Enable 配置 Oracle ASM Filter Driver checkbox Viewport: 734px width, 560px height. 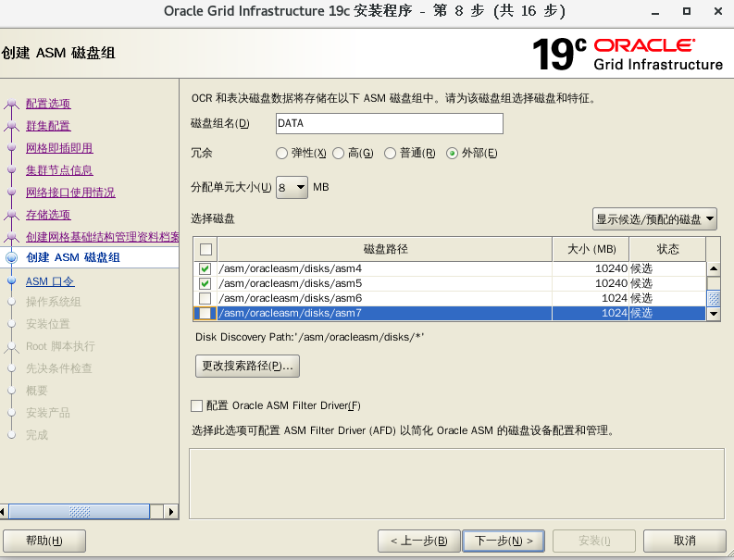click(x=196, y=405)
